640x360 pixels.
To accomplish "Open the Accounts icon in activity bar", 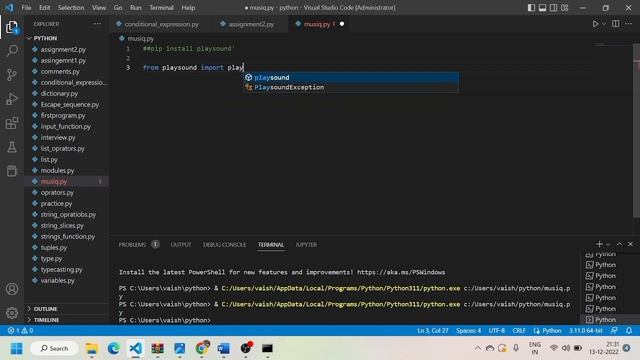I will (12, 289).
